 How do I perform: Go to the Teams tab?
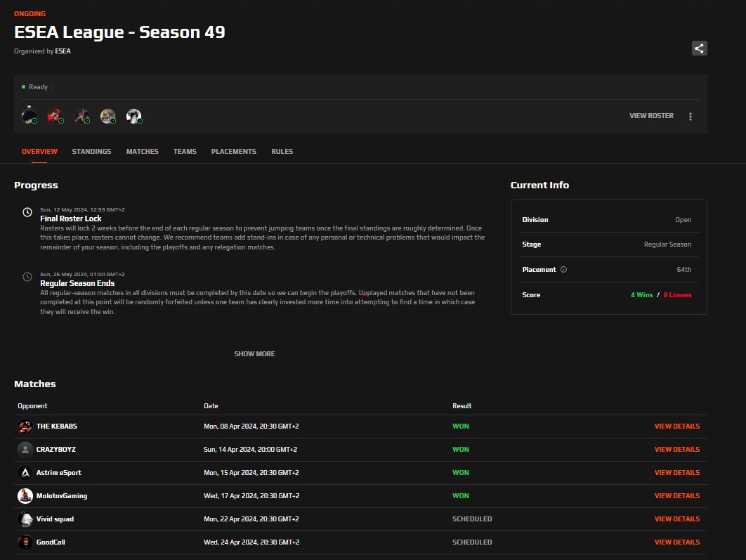(x=185, y=151)
